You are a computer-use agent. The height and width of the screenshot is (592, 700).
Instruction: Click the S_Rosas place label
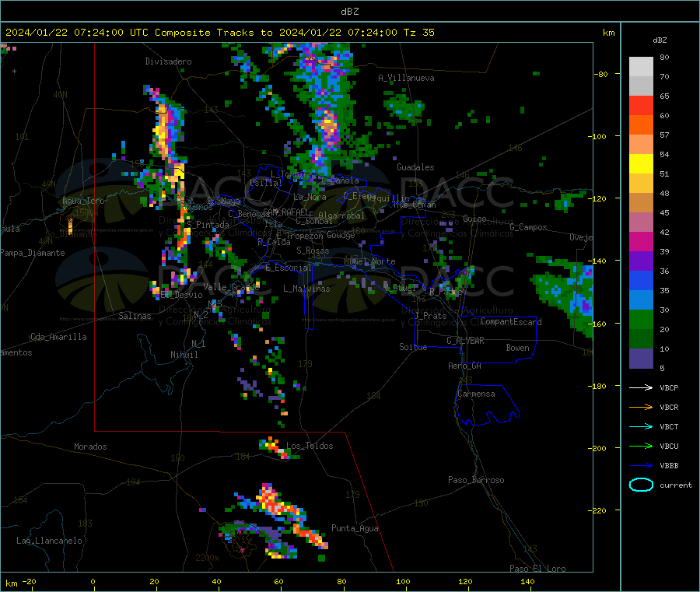[313, 250]
